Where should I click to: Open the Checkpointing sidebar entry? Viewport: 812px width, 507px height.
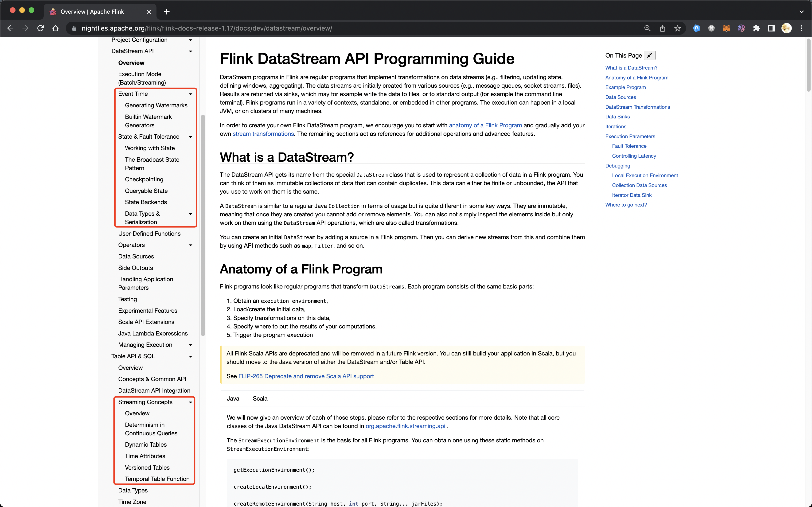click(x=144, y=179)
